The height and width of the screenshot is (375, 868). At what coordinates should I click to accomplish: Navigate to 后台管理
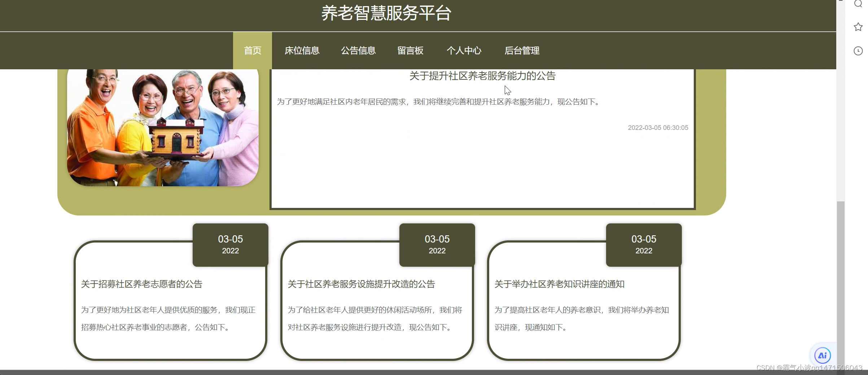pos(522,51)
